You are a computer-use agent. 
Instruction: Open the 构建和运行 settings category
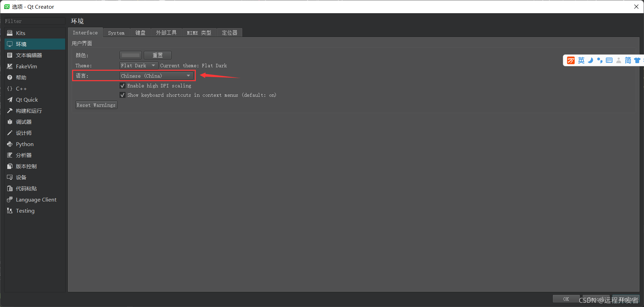35,111
